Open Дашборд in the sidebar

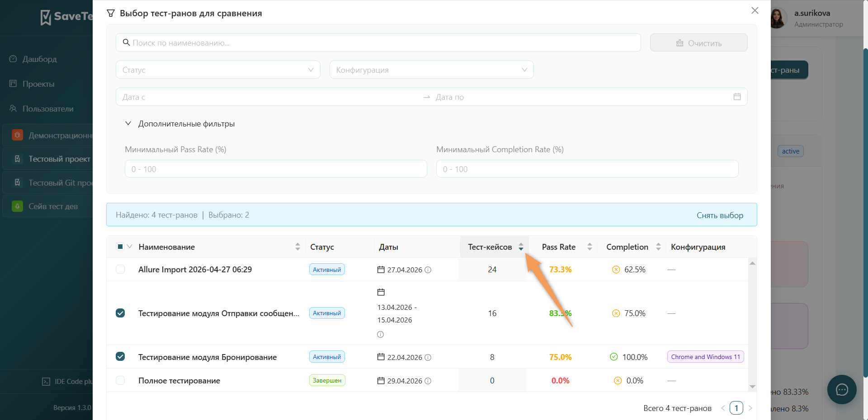point(40,59)
